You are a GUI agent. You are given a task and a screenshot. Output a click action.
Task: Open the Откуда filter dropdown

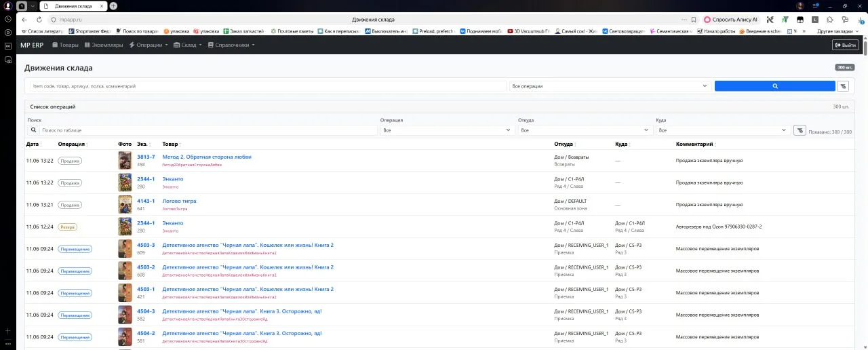tap(585, 130)
